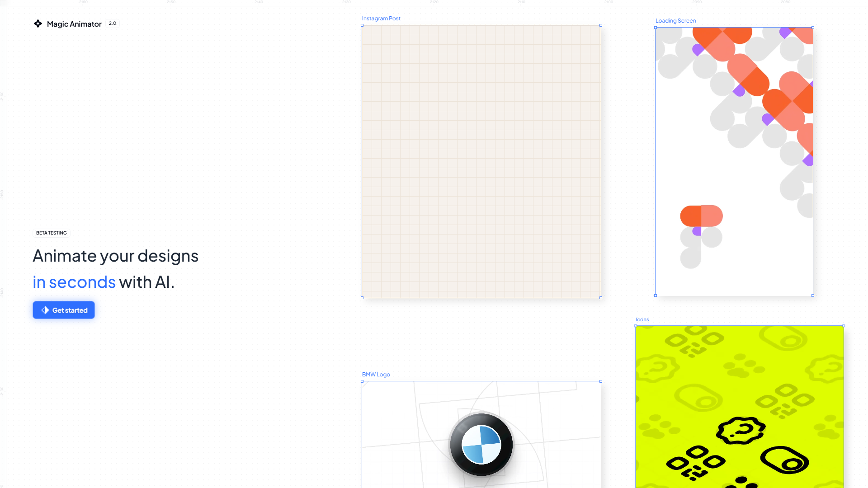Click the 'Animate your designs' headline
This screenshot has height=488, width=868.
tap(116, 256)
